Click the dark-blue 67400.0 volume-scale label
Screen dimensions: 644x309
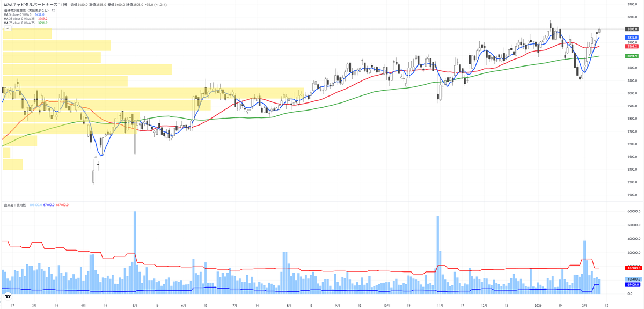point(632,284)
